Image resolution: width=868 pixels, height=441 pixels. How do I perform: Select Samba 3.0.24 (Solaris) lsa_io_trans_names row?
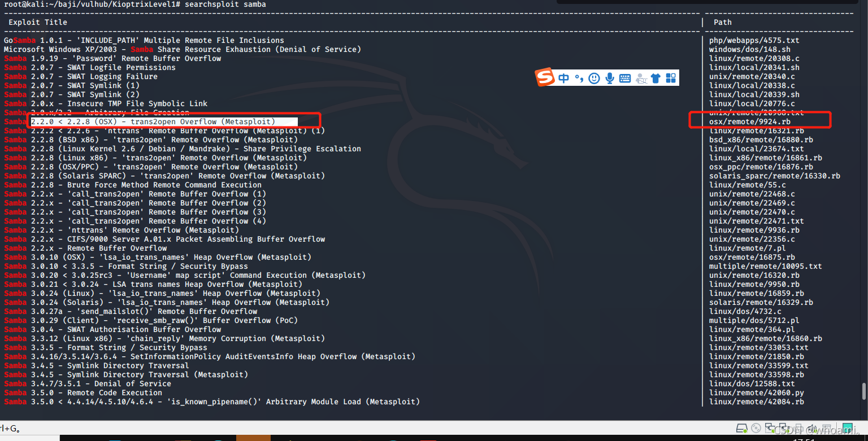pos(167,302)
